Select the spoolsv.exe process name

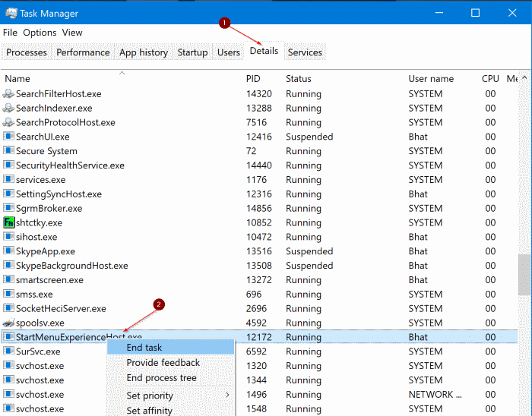pos(40,323)
